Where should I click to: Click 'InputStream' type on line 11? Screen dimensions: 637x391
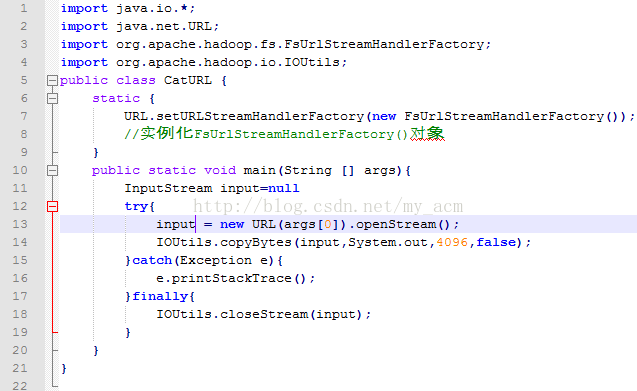pos(168,188)
